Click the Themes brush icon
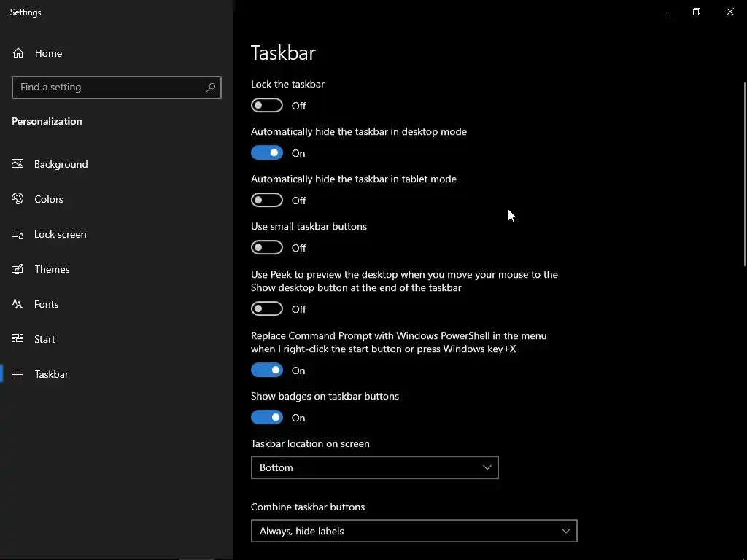 18,269
